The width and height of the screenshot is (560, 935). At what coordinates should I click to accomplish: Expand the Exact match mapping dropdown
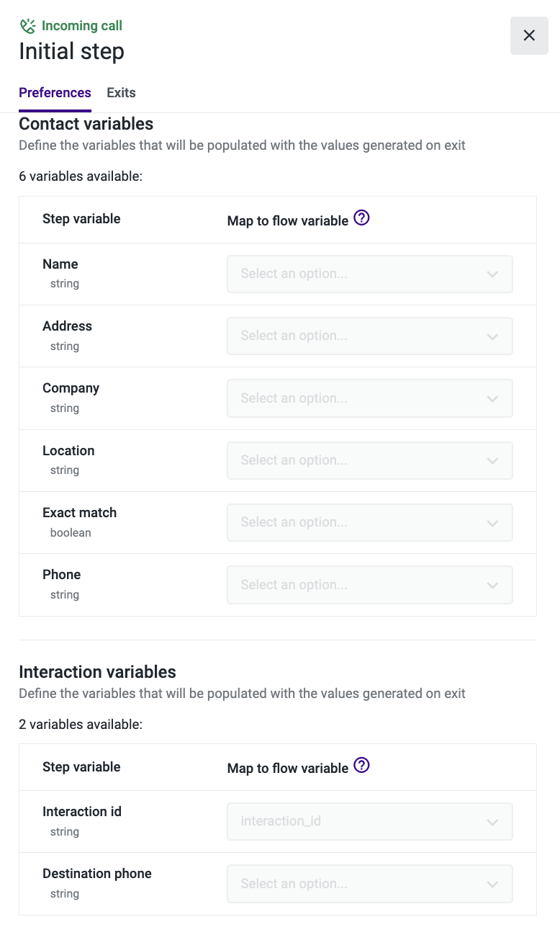click(x=369, y=522)
